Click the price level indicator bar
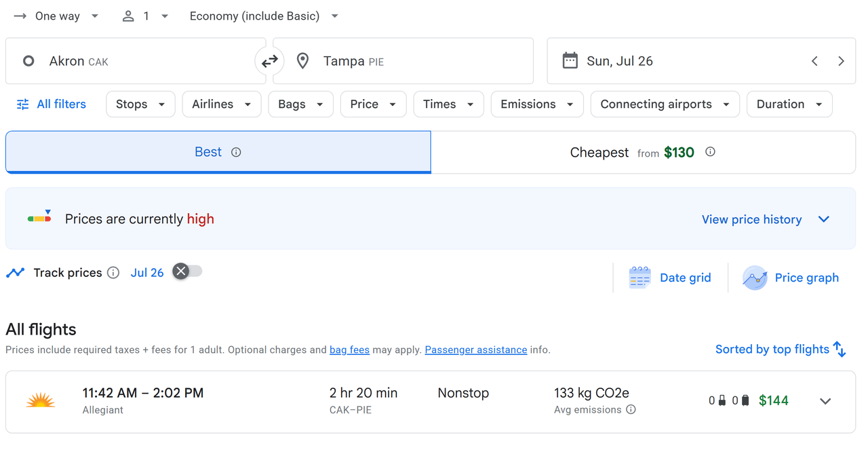This screenshot has height=450, width=868. 39,218
